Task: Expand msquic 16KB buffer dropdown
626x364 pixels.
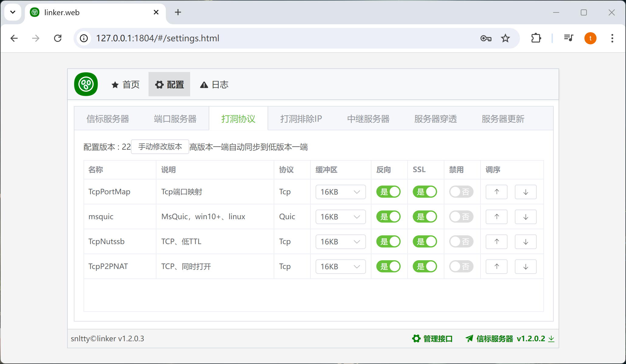Action: point(340,217)
